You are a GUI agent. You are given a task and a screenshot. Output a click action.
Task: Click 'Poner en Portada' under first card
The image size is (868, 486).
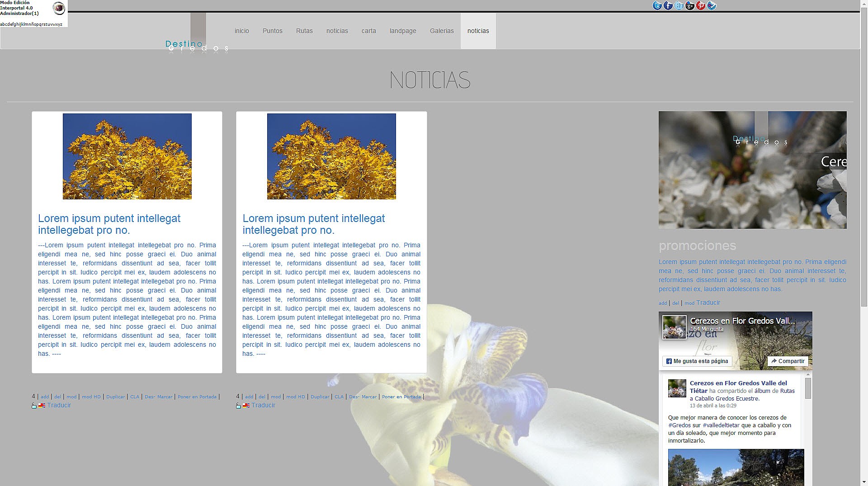pos(197,397)
